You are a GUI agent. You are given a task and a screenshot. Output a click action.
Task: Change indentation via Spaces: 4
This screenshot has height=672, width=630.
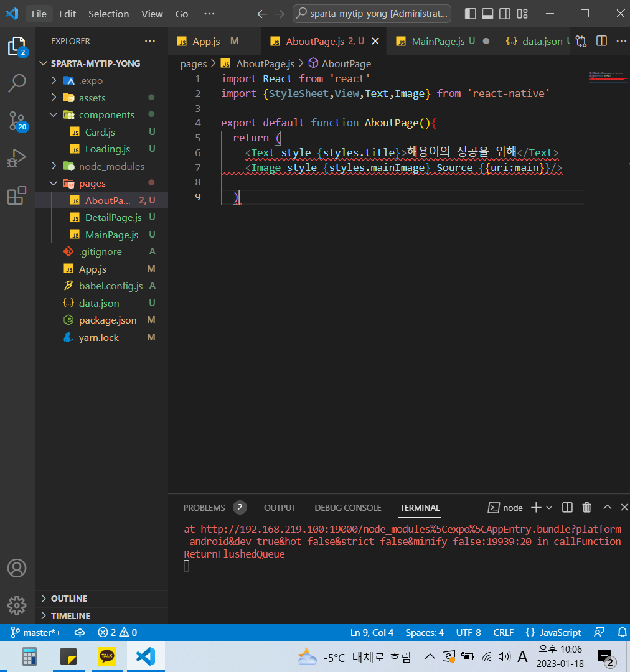425,633
